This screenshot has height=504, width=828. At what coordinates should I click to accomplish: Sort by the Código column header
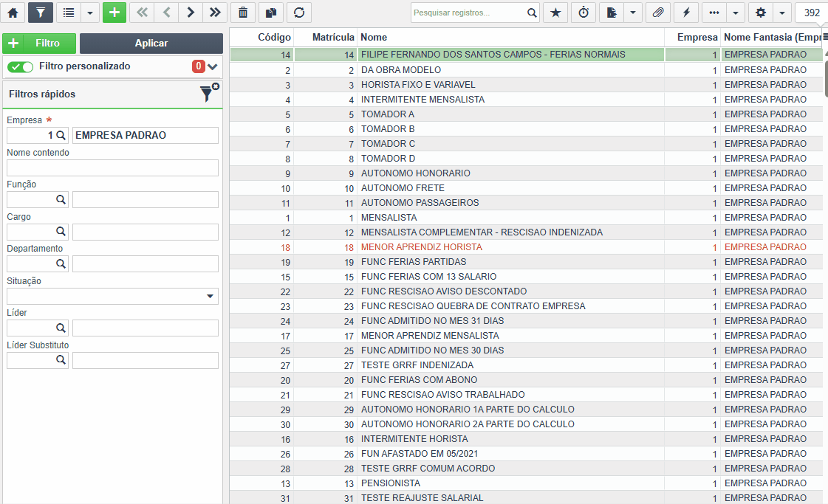[x=274, y=37]
